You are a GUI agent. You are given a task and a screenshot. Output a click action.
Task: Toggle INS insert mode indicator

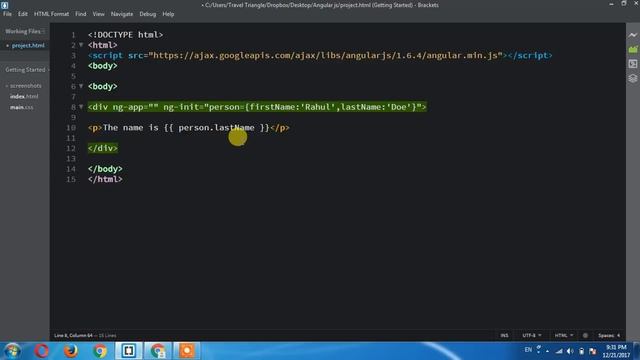[x=504, y=336]
